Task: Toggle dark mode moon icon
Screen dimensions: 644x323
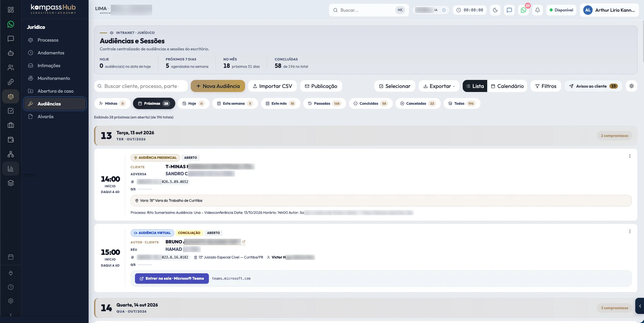Action: click(x=495, y=10)
